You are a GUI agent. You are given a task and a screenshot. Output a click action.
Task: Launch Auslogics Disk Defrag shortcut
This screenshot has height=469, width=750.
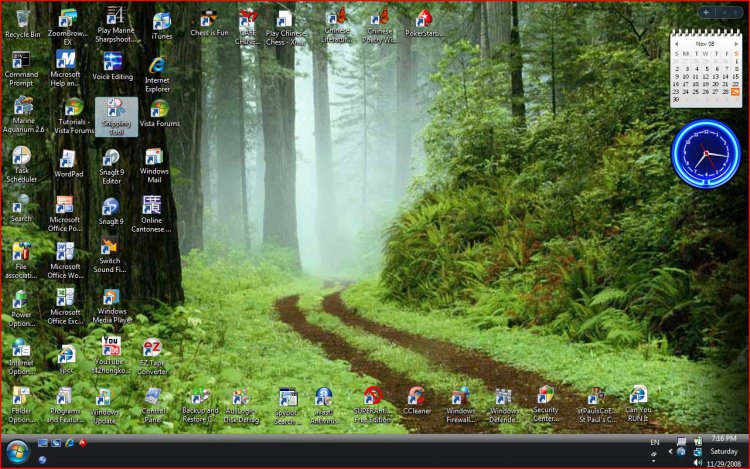pos(241,406)
